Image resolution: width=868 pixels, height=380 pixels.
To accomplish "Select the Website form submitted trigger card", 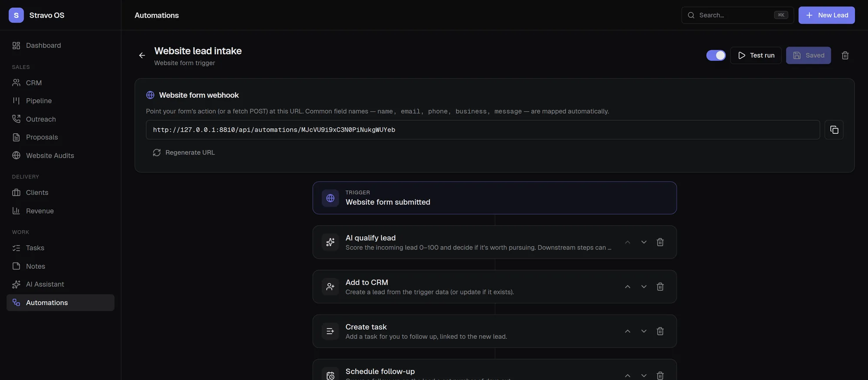I will pyautogui.click(x=494, y=198).
